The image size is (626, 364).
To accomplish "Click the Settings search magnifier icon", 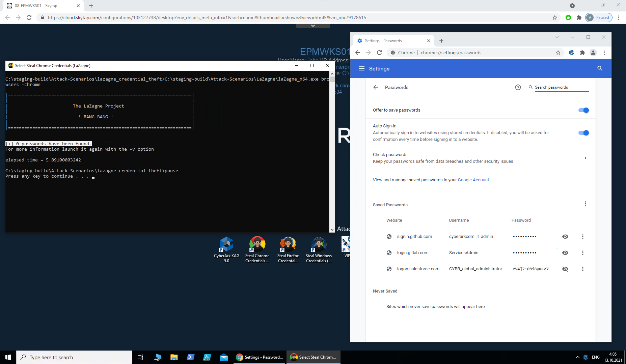I will tap(600, 68).
